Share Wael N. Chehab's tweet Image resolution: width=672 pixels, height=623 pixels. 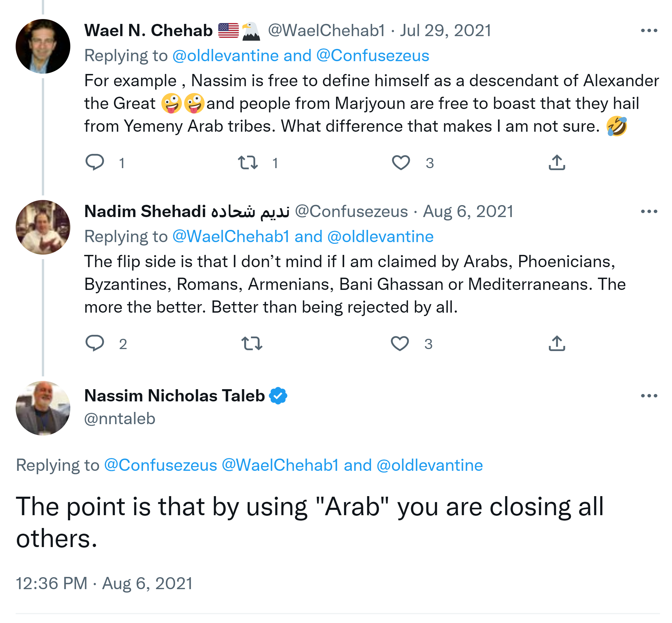pos(557,162)
